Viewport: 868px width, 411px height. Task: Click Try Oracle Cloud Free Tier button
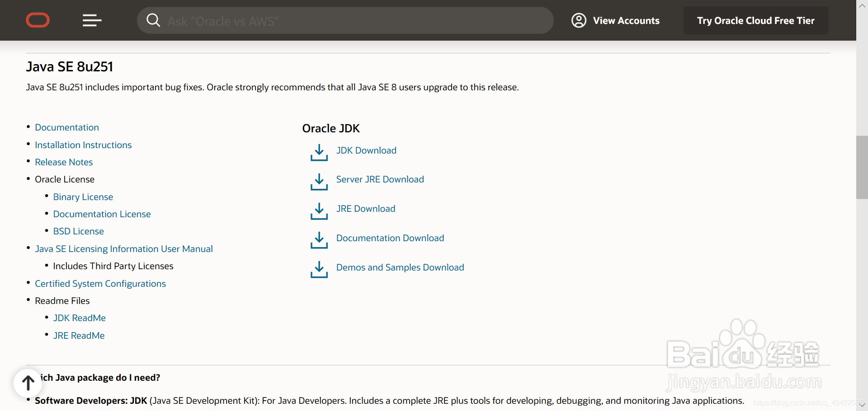click(x=755, y=20)
